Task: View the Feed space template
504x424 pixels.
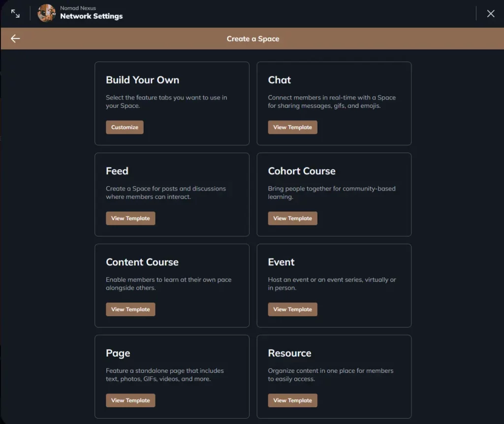Action: (x=130, y=218)
